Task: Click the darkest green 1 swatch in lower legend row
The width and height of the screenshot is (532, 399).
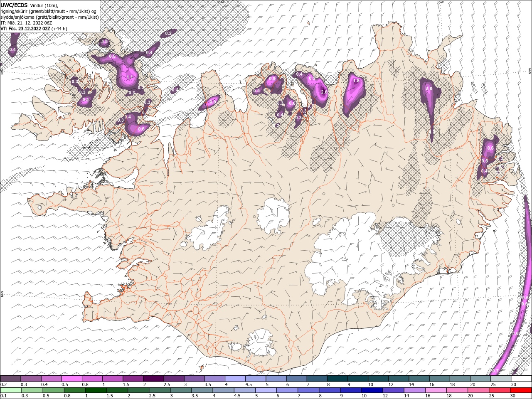Action: point(96,390)
